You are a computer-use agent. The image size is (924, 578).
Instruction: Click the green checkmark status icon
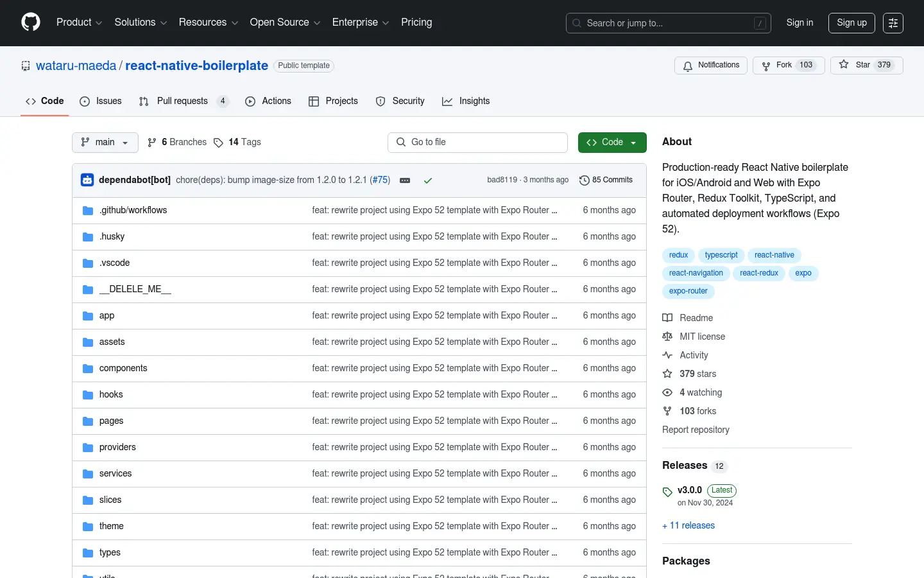click(428, 180)
